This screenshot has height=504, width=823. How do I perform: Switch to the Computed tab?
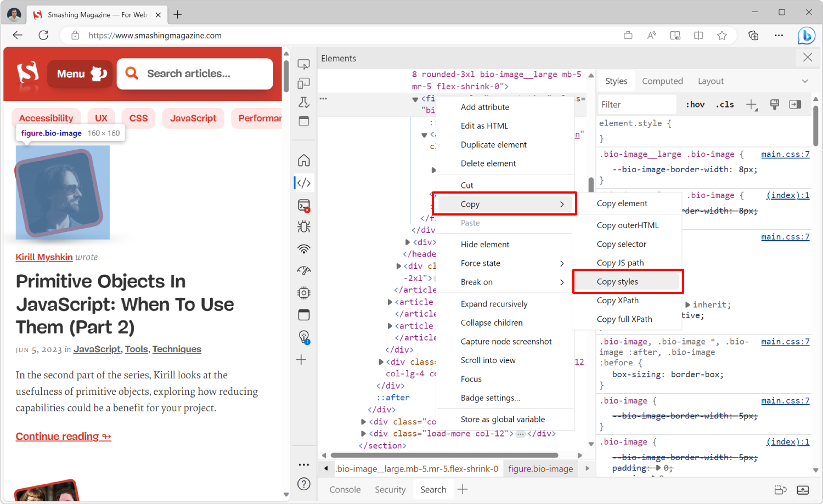pos(662,81)
